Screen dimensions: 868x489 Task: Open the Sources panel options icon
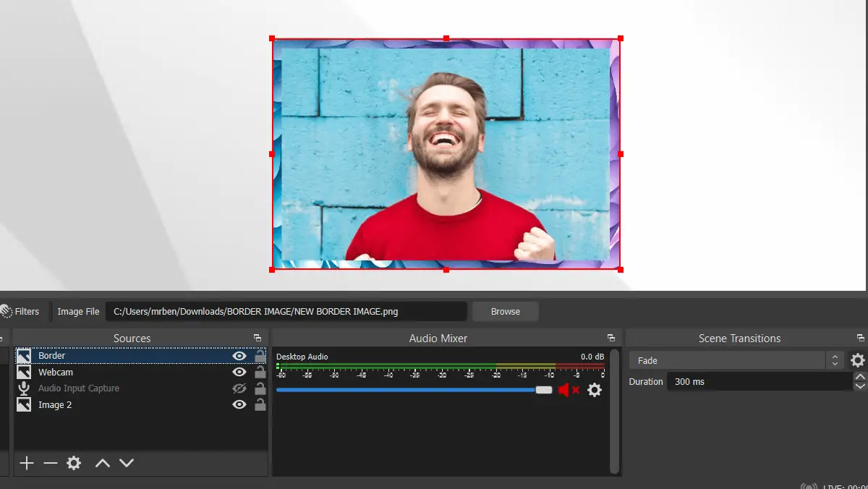[257, 337]
